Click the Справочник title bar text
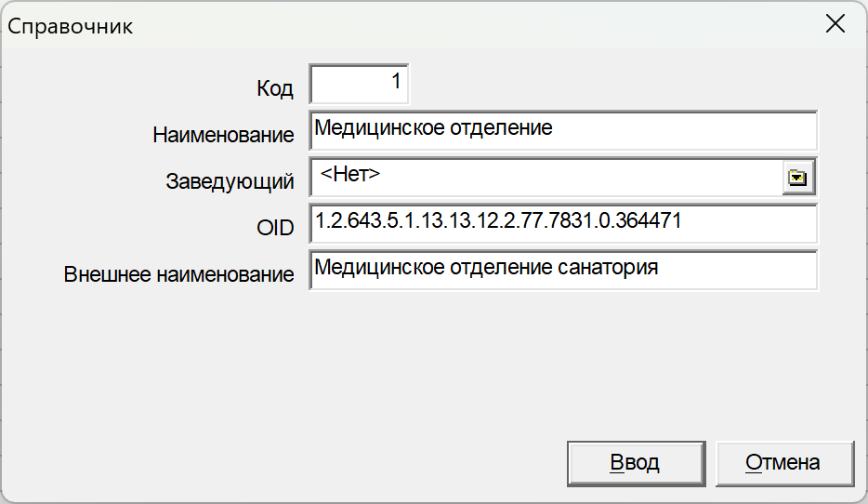The width and height of the screenshot is (868, 504). pos(71,26)
